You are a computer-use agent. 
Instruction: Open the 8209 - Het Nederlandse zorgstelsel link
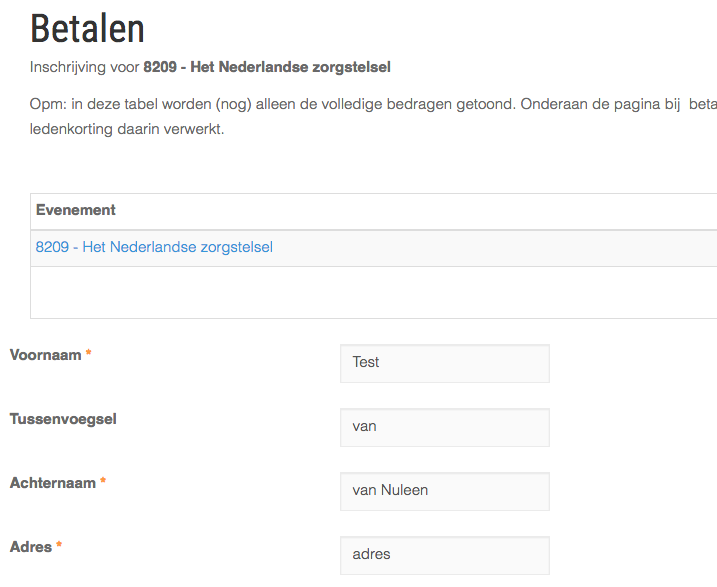[x=154, y=247]
